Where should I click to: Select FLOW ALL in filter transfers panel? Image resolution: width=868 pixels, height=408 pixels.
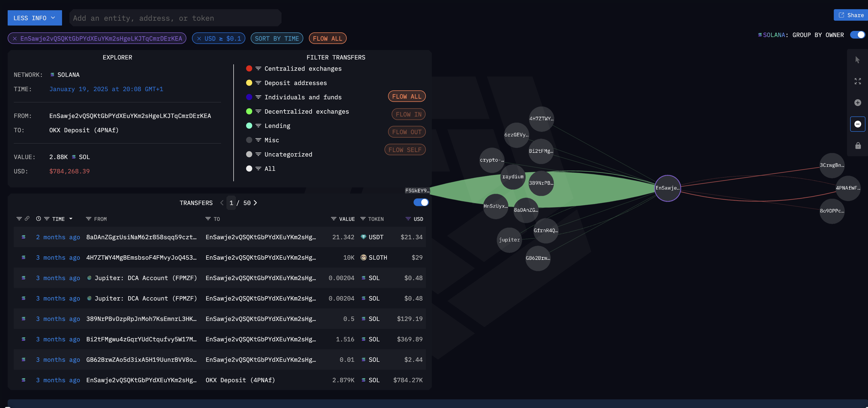(x=406, y=96)
